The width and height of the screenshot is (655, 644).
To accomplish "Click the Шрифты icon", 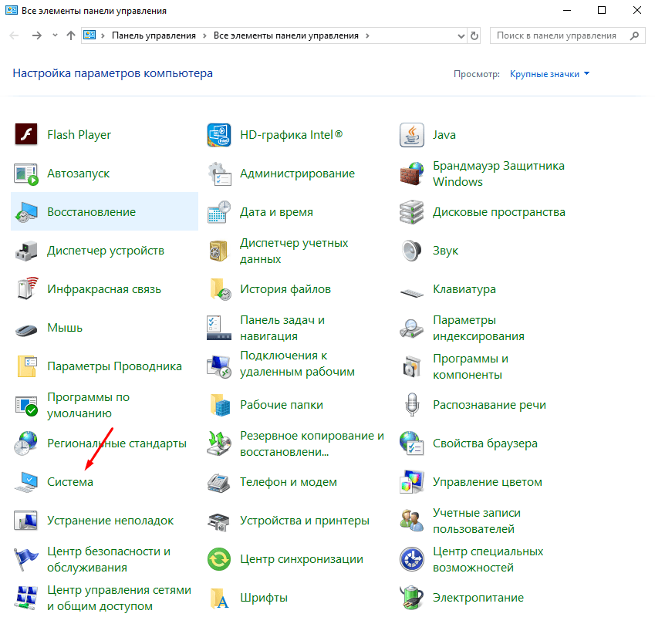I will click(x=219, y=598).
